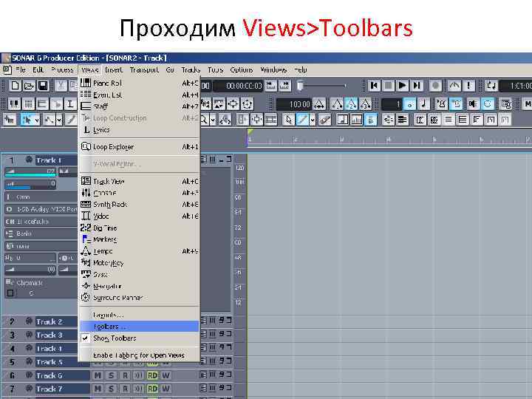Click the next marker toolbar icon
This screenshot has height=399, width=532.
284,86
